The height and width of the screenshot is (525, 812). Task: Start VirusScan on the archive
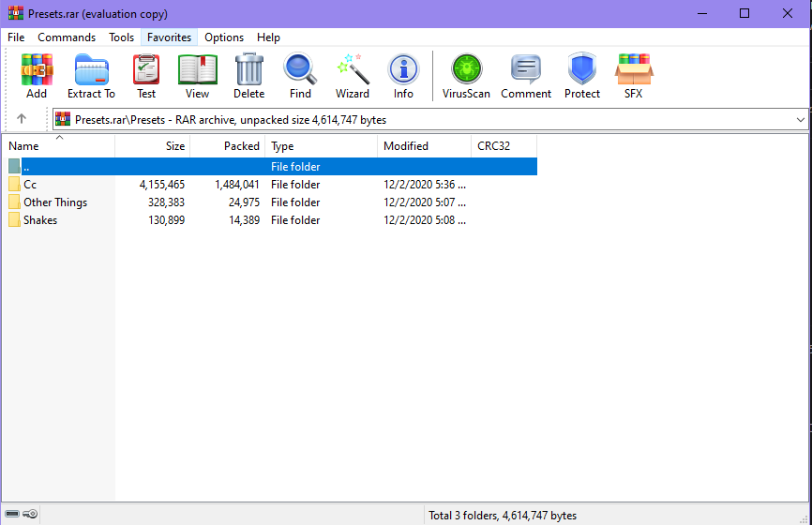[x=466, y=68]
